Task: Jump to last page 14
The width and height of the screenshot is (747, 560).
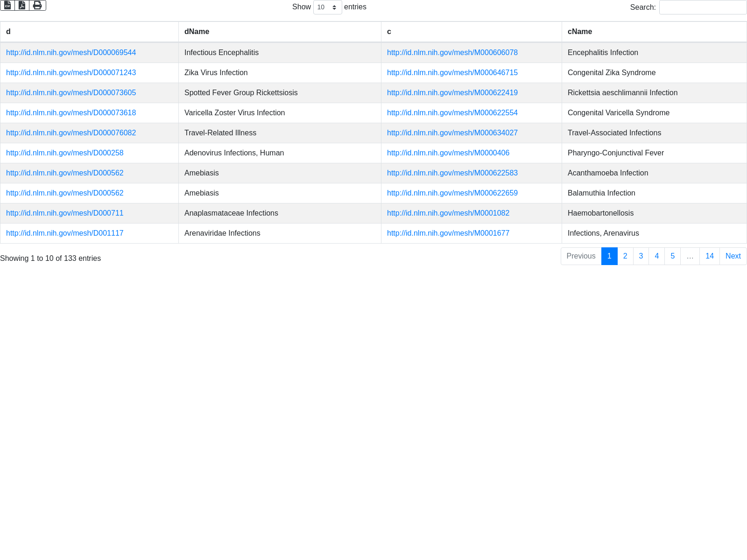Action: [x=709, y=256]
